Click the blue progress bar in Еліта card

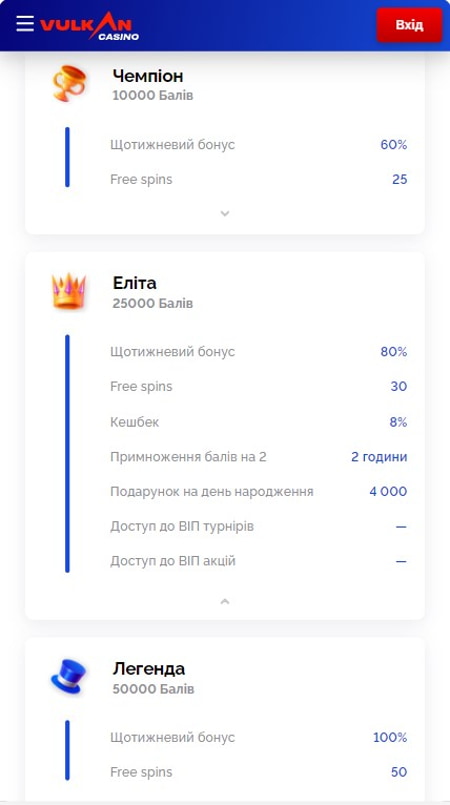point(67,453)
